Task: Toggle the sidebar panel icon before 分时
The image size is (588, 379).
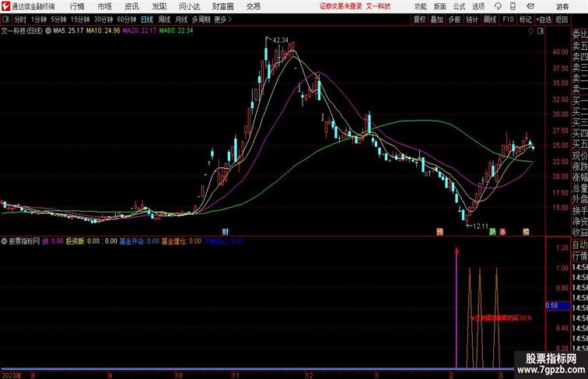Action: [x=5, y=19]
